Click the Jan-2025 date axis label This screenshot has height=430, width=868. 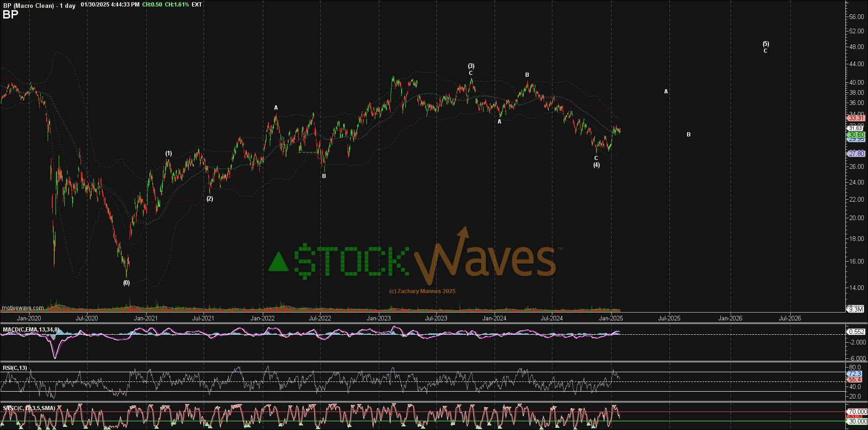[x=612, y=318]
